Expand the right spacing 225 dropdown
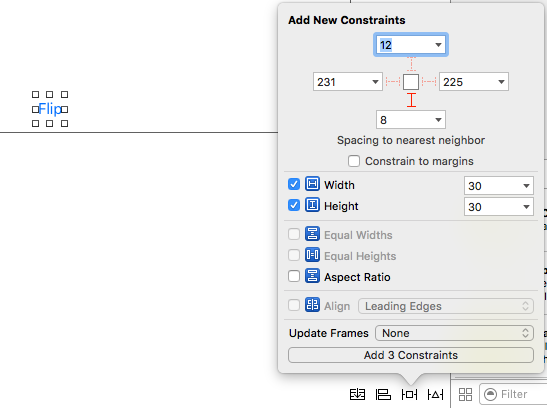547x408 pixels. click(501, 82)
